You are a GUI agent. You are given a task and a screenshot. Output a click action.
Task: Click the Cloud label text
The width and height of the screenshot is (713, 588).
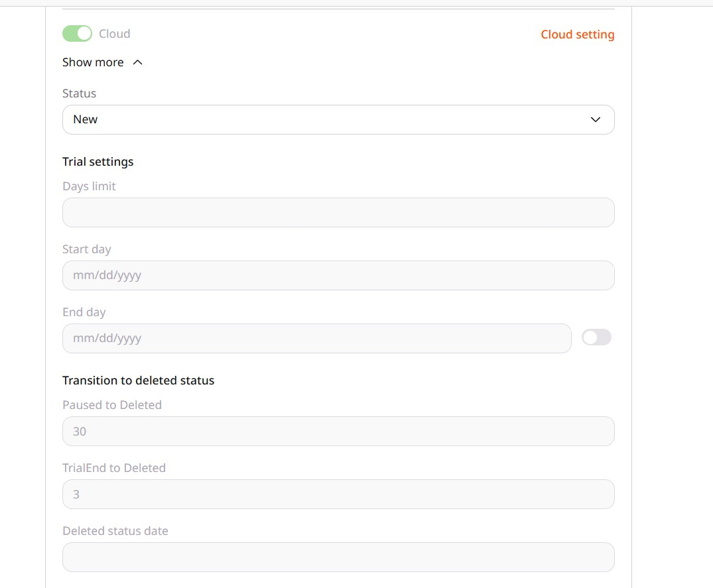115,34
